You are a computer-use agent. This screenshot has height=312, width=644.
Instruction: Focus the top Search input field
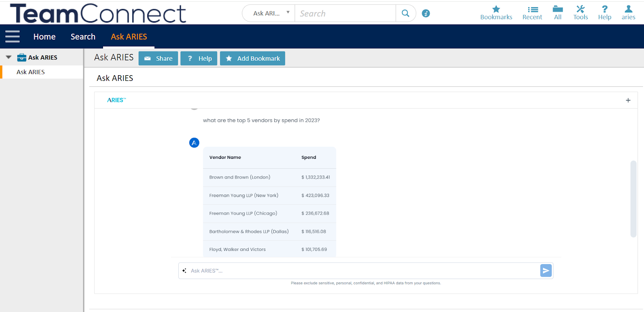tap(345, 13)
